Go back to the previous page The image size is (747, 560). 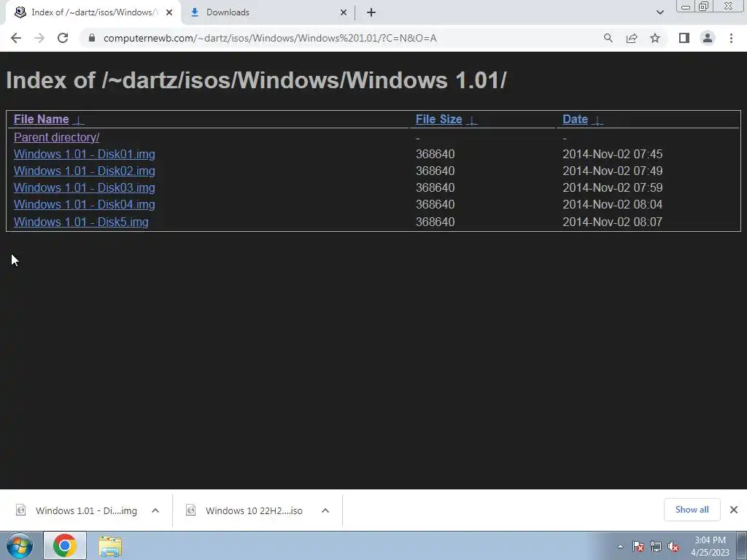coord(16,38)
